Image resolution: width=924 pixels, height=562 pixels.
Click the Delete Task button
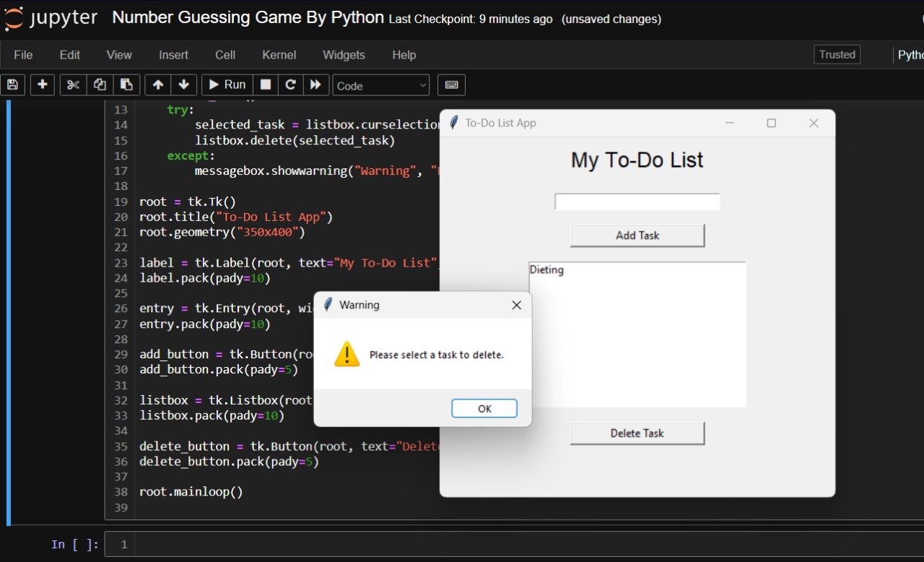point(637,433)
